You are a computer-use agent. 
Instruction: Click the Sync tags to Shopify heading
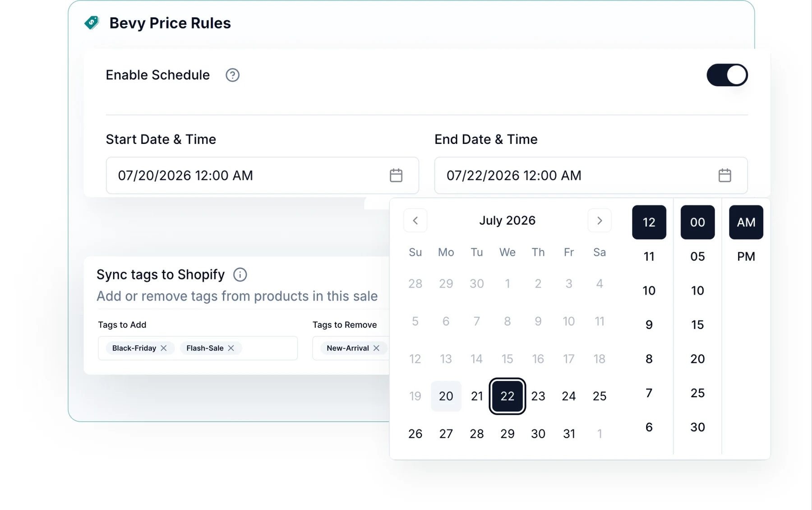161,274
